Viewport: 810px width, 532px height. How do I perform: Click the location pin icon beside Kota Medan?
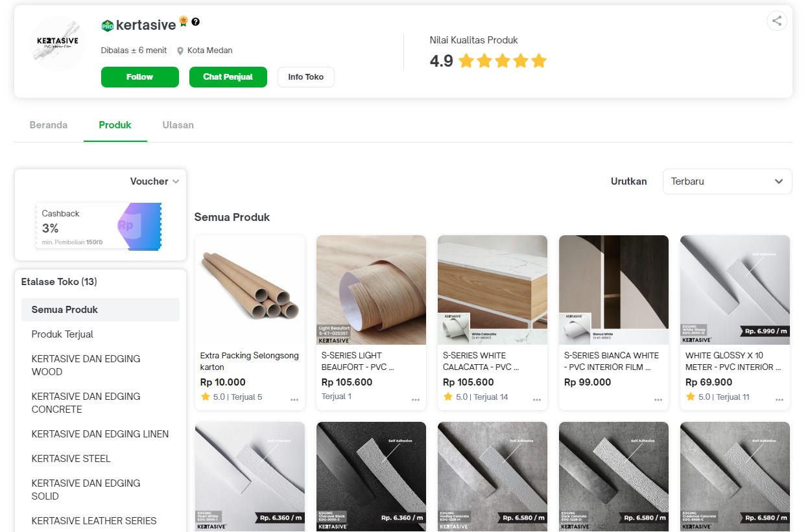click(x=180, y=51)
